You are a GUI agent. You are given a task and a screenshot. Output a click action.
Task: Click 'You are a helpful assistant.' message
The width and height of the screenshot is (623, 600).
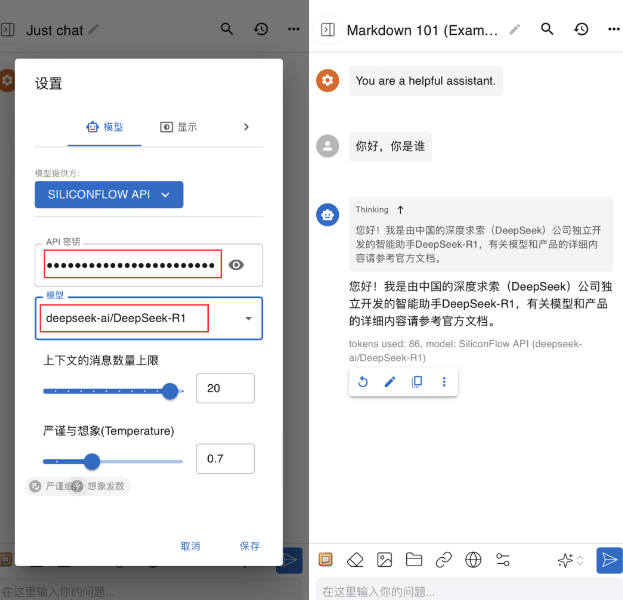[x=426, y=81]
